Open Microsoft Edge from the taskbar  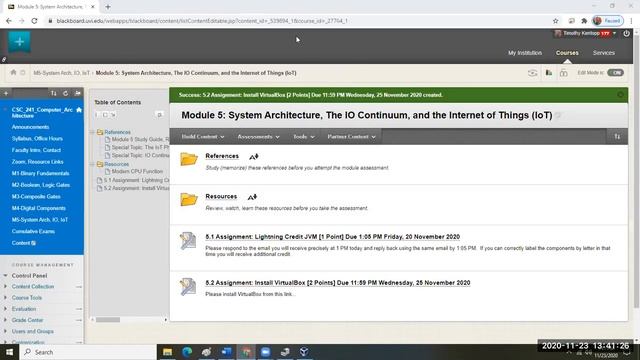click(x=187, y=352)
